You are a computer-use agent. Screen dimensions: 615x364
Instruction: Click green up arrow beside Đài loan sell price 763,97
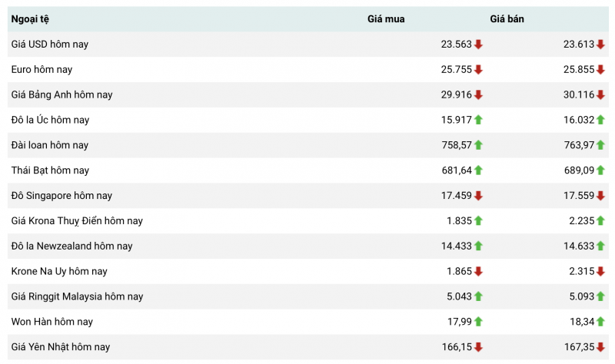600,145
